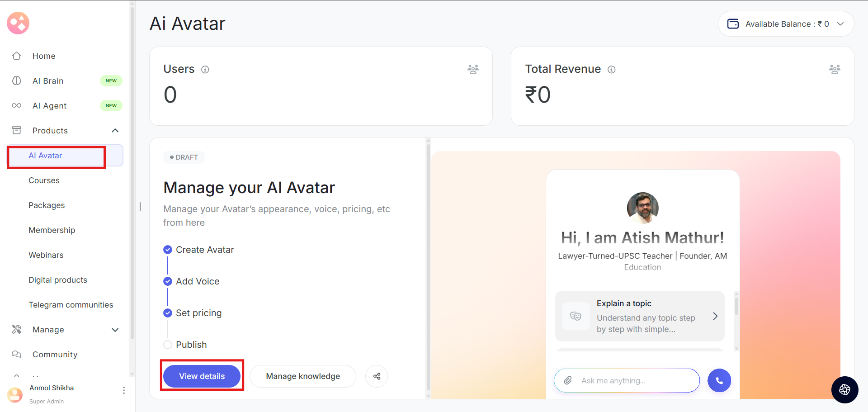
Task: Open the floating help widget icon
Action: pos(844,389)
